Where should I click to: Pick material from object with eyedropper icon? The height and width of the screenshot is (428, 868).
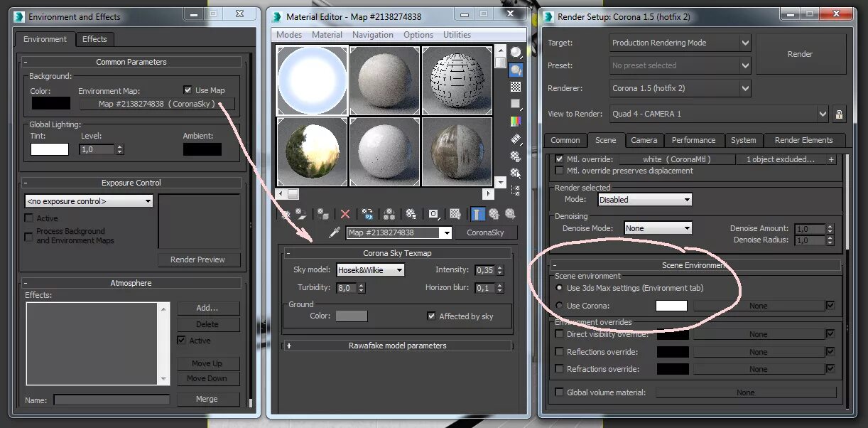coord(334,232)
